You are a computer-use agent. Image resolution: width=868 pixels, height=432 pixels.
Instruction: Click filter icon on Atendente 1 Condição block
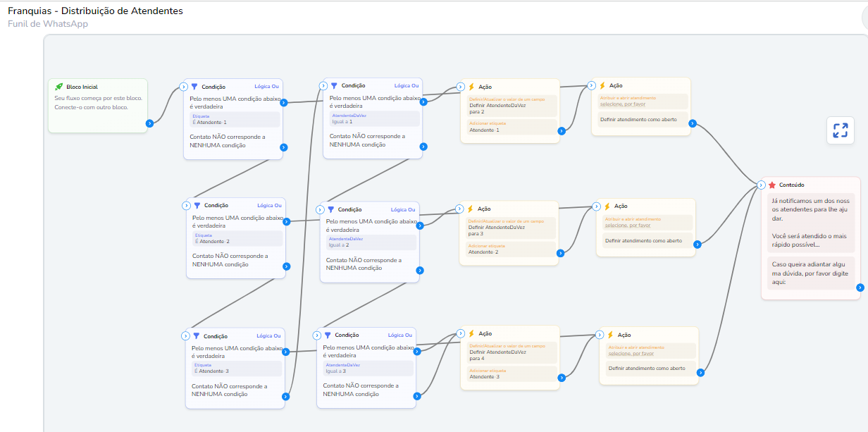click(194, 87)
